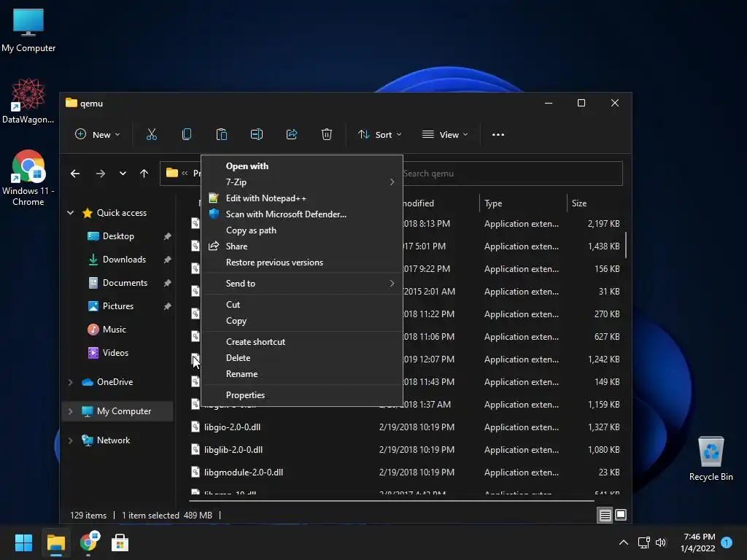747x560 pixels.
Task: Select the Windows 11 - Chrome desktop shortcut
Action: point(28,178)
